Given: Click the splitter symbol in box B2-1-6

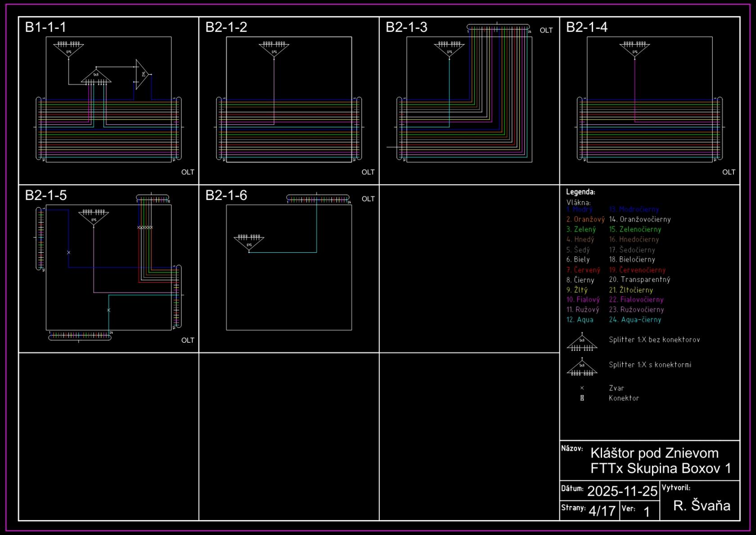Looking at the screenshot, I should tap(249, 242).
